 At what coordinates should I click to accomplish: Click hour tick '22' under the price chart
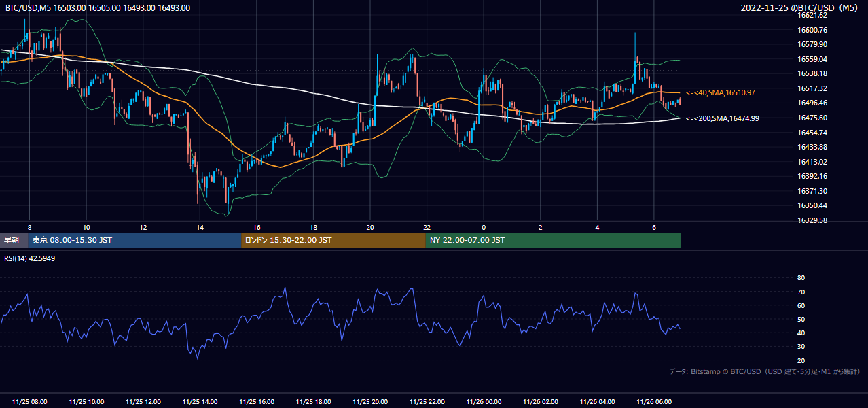pos(427,227)
